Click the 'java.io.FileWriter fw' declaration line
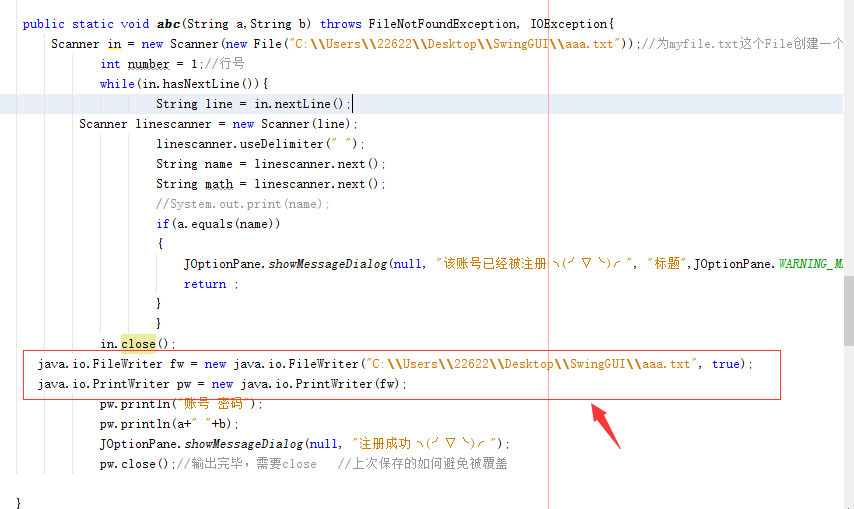854x509 pixels. click(395, 364)
